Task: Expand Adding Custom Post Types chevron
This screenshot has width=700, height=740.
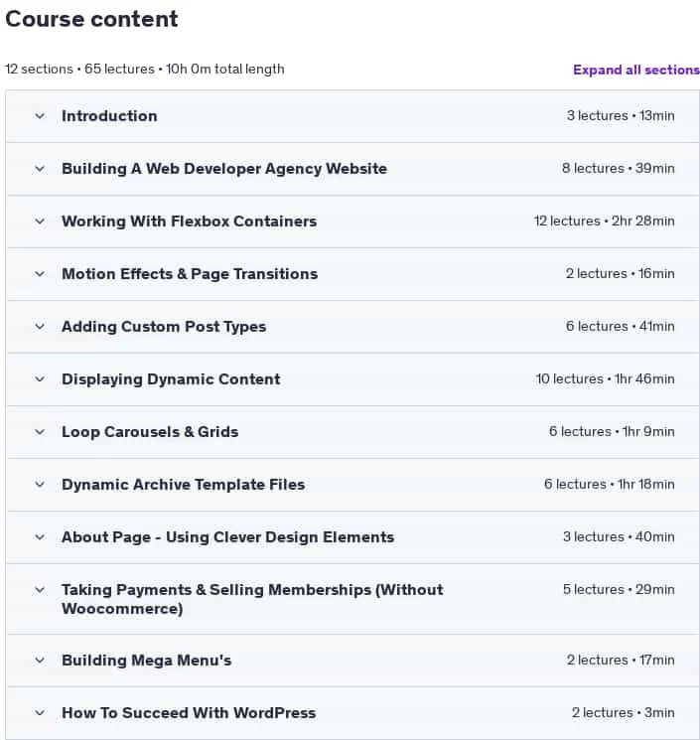Action: tap(40, 327)
